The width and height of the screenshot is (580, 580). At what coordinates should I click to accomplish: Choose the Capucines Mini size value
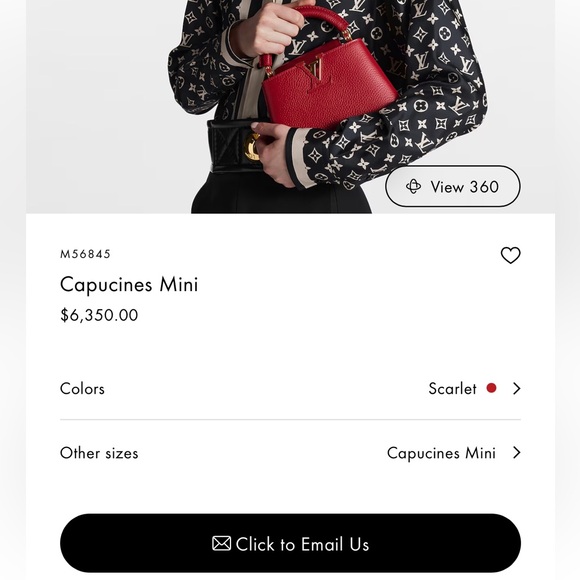click(441, 453)
